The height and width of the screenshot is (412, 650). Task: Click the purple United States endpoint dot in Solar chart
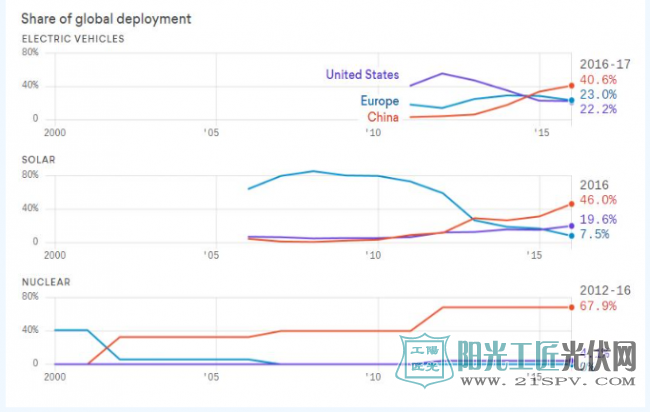point(571,226)
